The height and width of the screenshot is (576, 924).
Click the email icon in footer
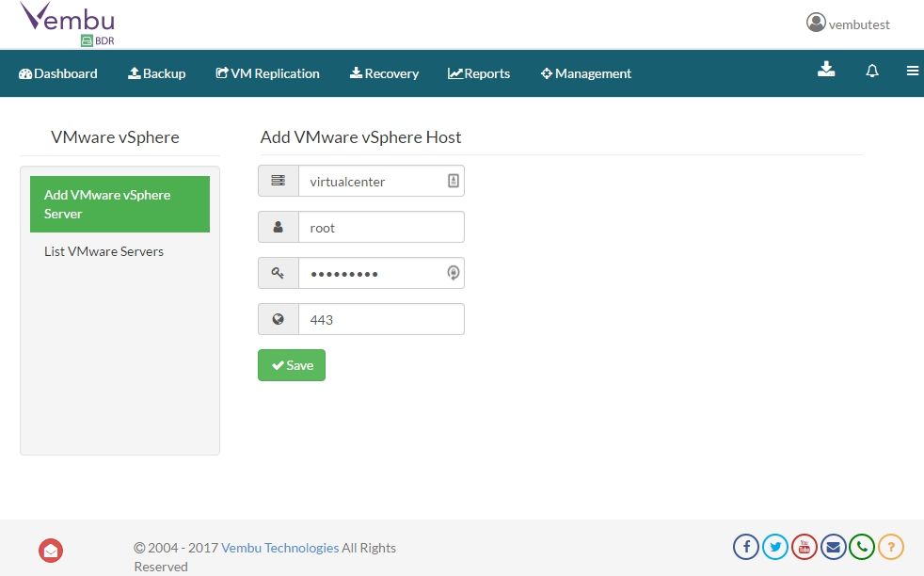click(834, 547)
